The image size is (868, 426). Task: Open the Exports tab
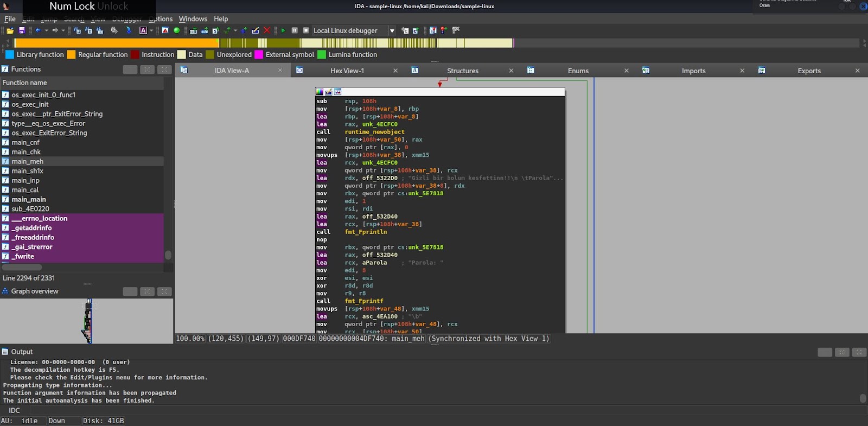(x=809, y=71)
